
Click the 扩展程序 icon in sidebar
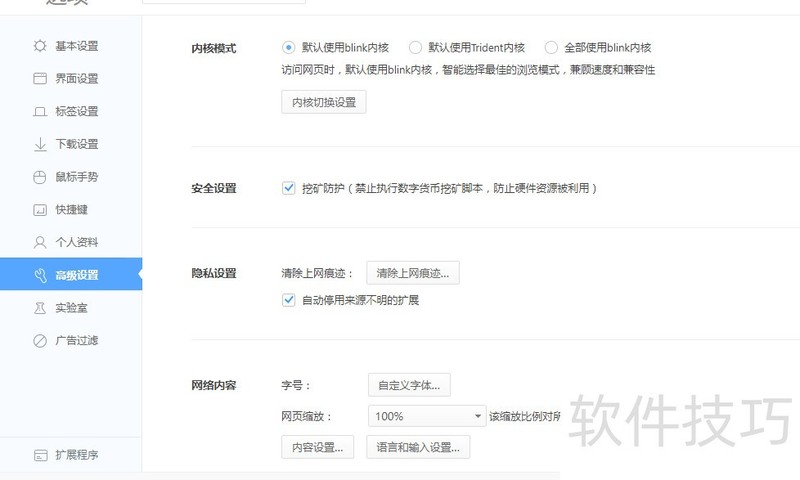(x=40, y=455)
